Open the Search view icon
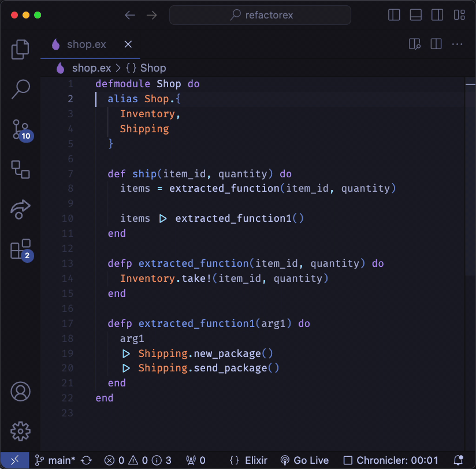 (x=20, y=88)
